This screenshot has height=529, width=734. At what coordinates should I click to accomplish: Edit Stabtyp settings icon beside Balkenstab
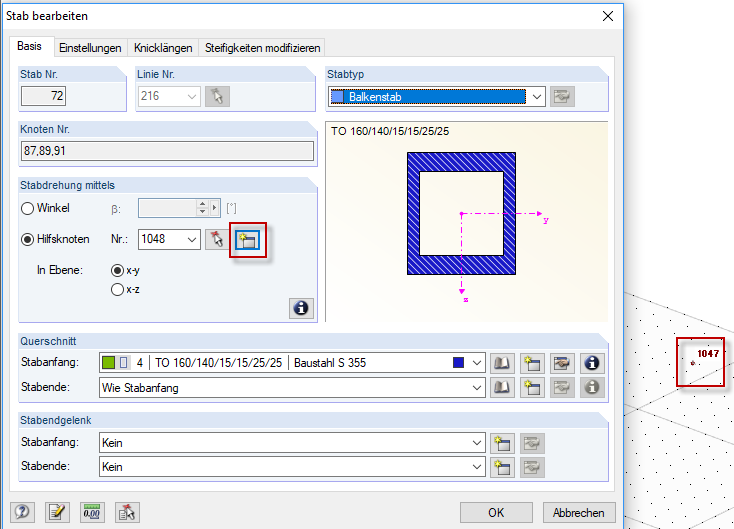click(x=562, y=97)
